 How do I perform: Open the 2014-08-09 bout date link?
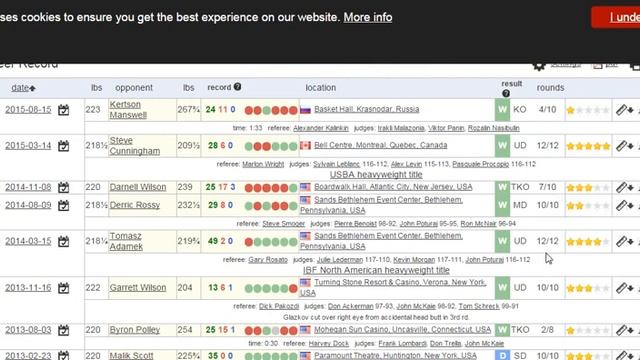(x=28, y=205)
